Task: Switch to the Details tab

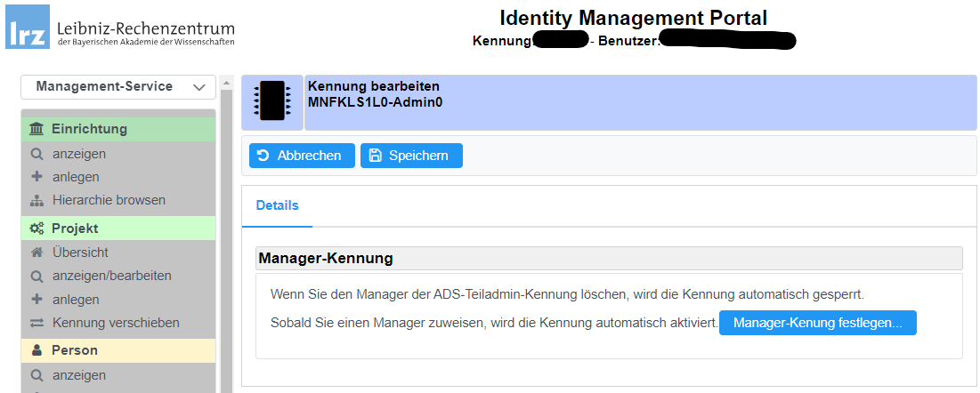Action: [x=277, y=205]
